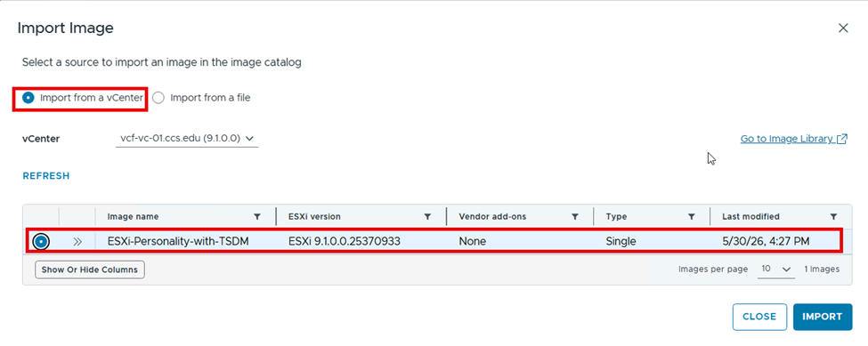Sort by ESXi version header
Image resolution: width=868 pixels, height=346 pixels.
point(314,217)
